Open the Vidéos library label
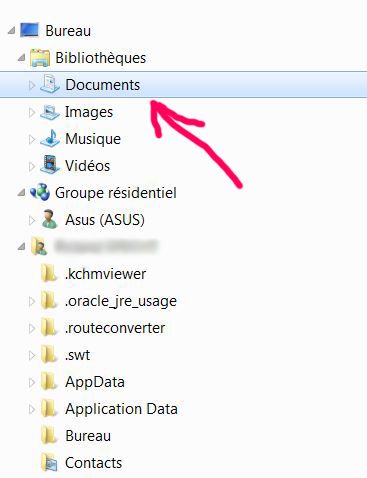This screenshot has width=367, height=478. [x=87, y=166]
